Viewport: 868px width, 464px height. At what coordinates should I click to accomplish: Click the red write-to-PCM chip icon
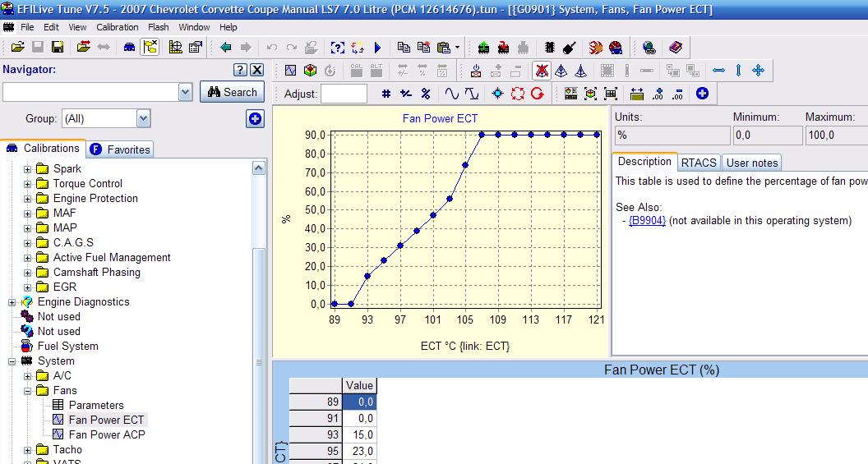pyautogui.click(x=503, y=48)
